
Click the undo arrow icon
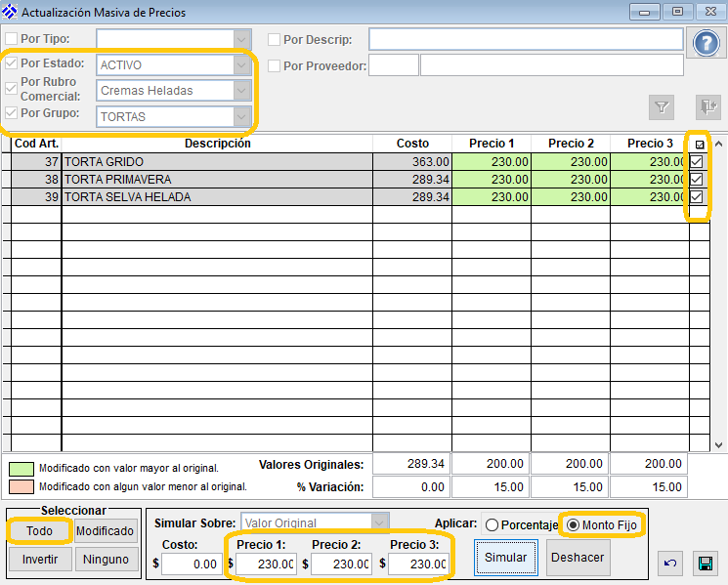click(x=670, y=563)
